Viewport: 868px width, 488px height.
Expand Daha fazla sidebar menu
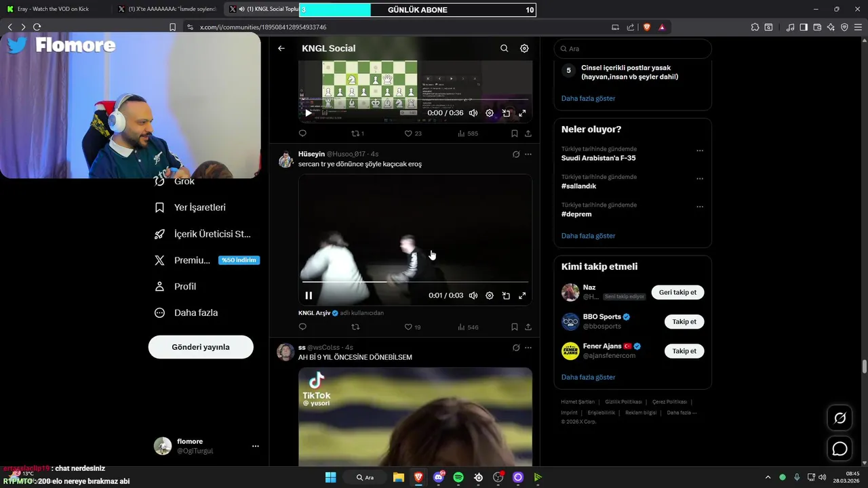[x=186, y=313]
